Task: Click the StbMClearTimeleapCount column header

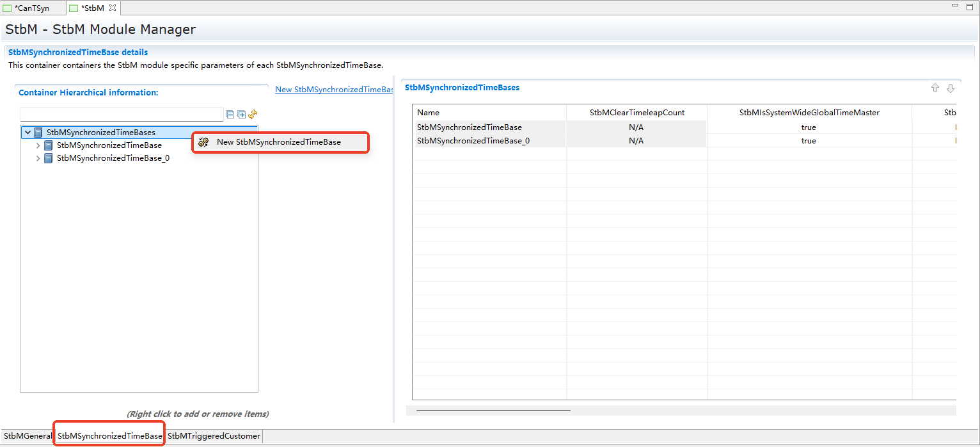Action: click(x=636, y=113)
